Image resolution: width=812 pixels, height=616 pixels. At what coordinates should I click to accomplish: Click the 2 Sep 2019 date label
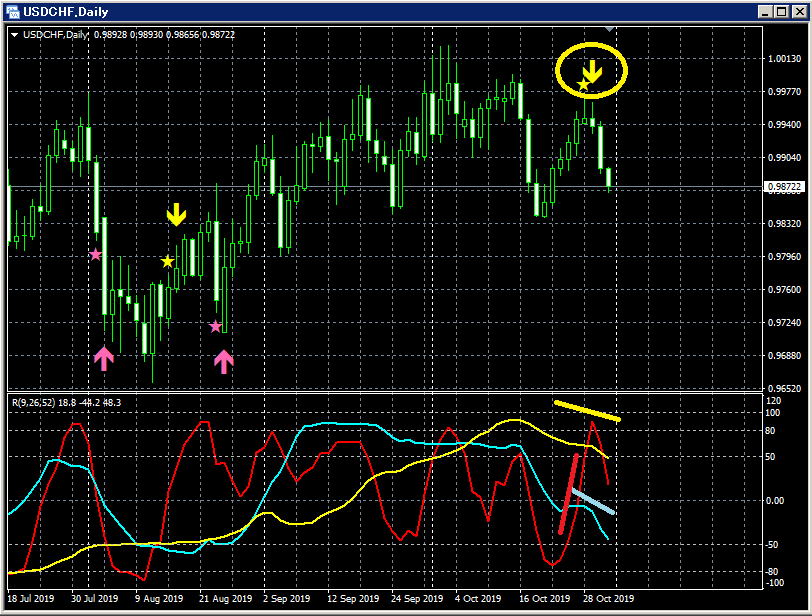point(286,598)
